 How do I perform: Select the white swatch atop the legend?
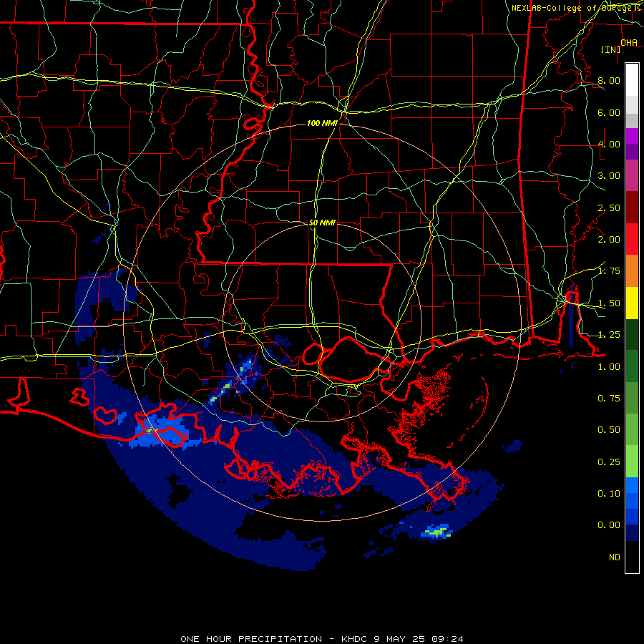[632, 80]
